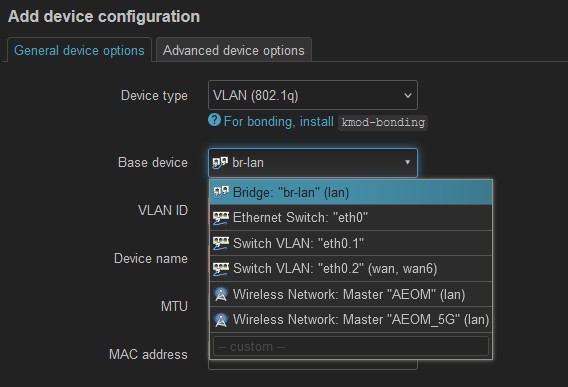The image size is (568, 387).
Task: Click the switch icon next to "eth0.1" option
Action: 221,243
